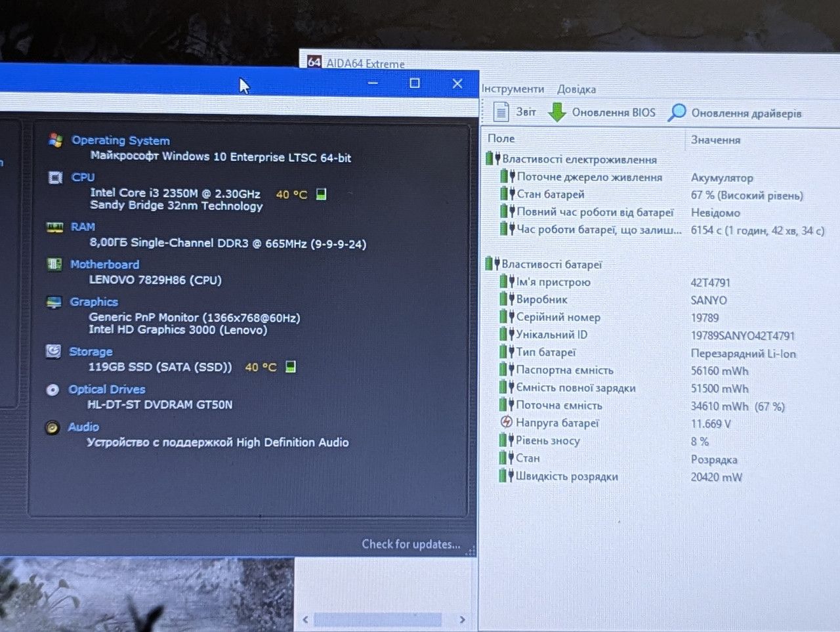Open the Audio section link in Speccy
Image resolution: width=840 pixels, height=632 pixels.
point(83,427)
